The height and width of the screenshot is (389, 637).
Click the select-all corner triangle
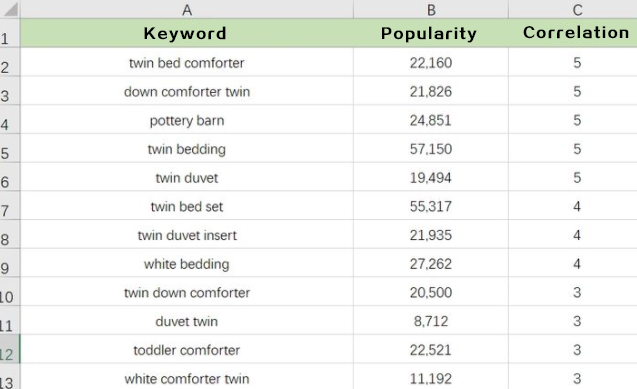pyautogui.click(x=11, y=9)
